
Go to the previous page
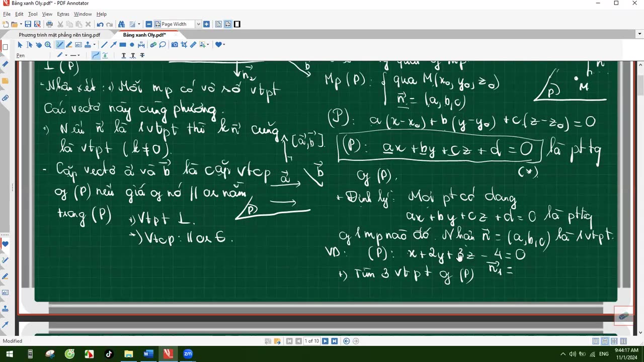coord(298,341)
